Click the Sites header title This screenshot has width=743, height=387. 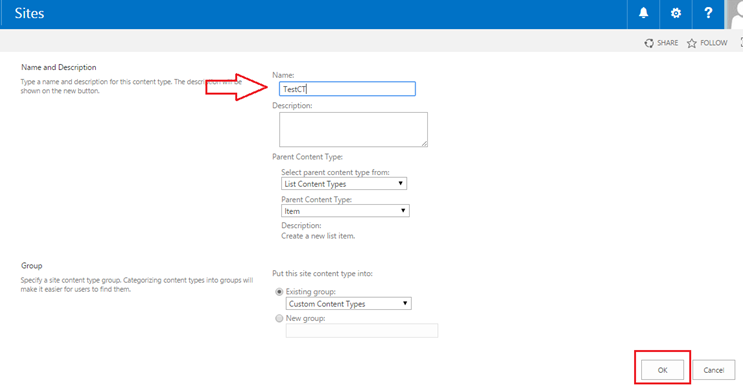point(29,13)
